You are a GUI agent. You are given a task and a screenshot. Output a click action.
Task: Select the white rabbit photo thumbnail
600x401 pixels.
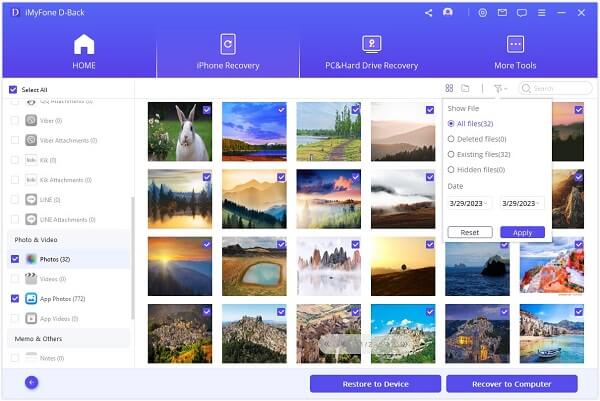(x=180, y=131)
